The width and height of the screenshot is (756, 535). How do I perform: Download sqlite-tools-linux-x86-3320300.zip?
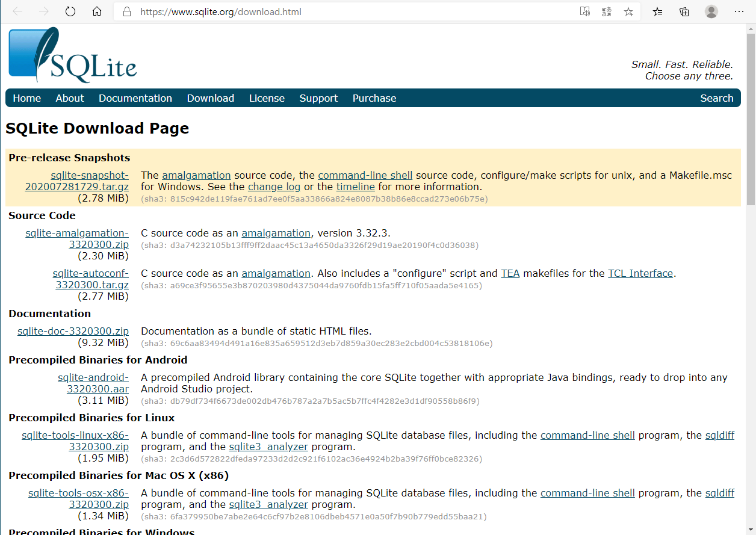(75, 441)
